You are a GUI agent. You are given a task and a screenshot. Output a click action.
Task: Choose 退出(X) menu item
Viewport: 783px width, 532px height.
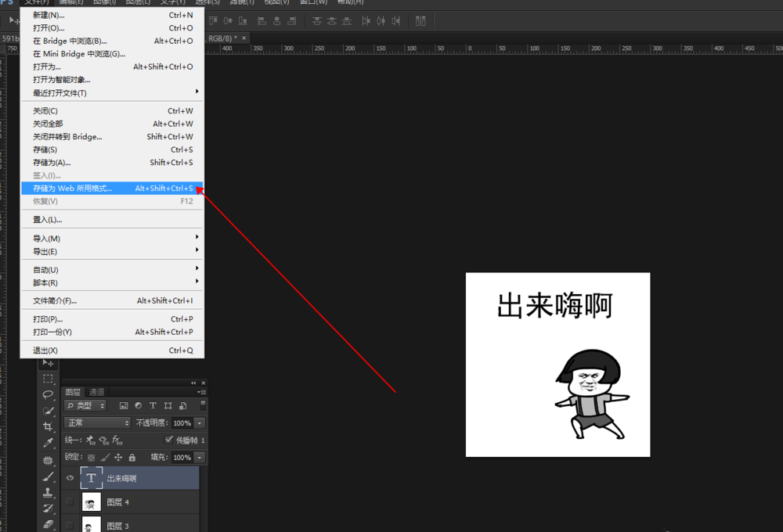[x=112, y=350]
